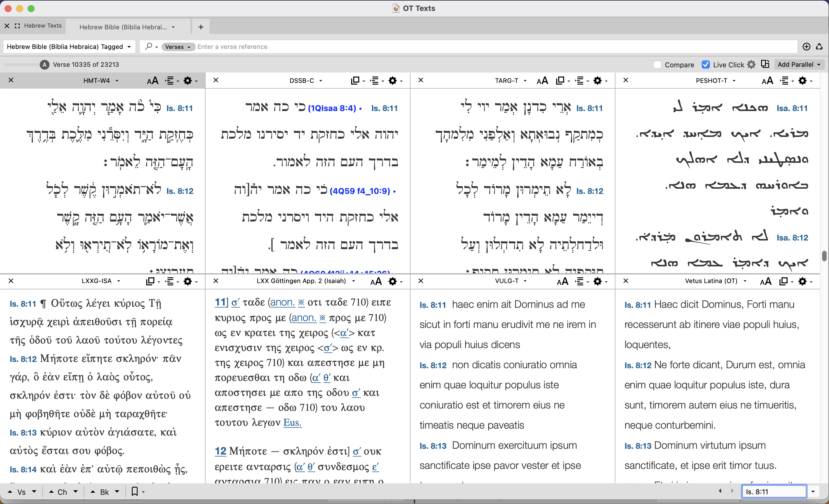Click the sync/refresh icon at top right
Image resolution: width=829 pixels, height=504 pixels.
pyautogui.click(x=820, y=46)
